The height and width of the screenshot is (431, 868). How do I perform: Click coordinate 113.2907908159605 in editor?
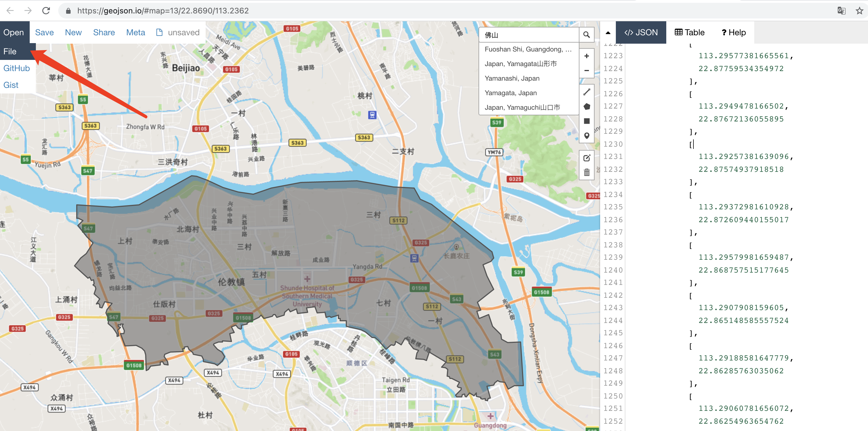741,308
